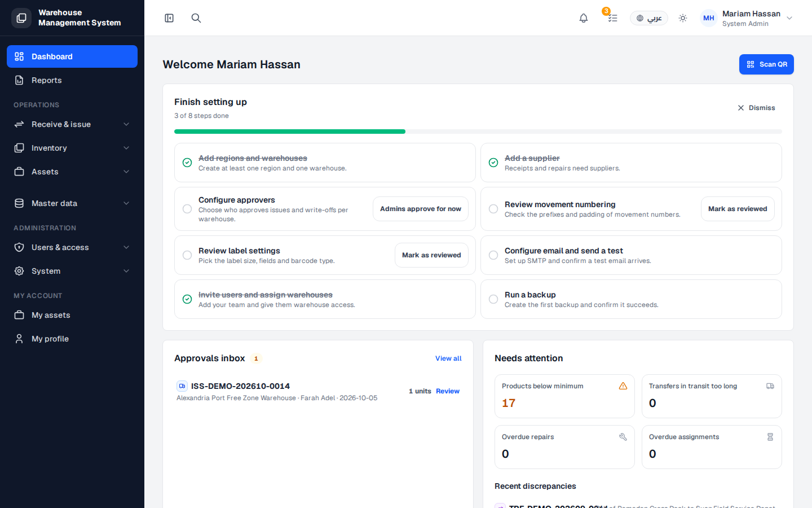Click the green check on Add a supplier
The width and height of the screenshot is (812, 508).
point(493,163)
